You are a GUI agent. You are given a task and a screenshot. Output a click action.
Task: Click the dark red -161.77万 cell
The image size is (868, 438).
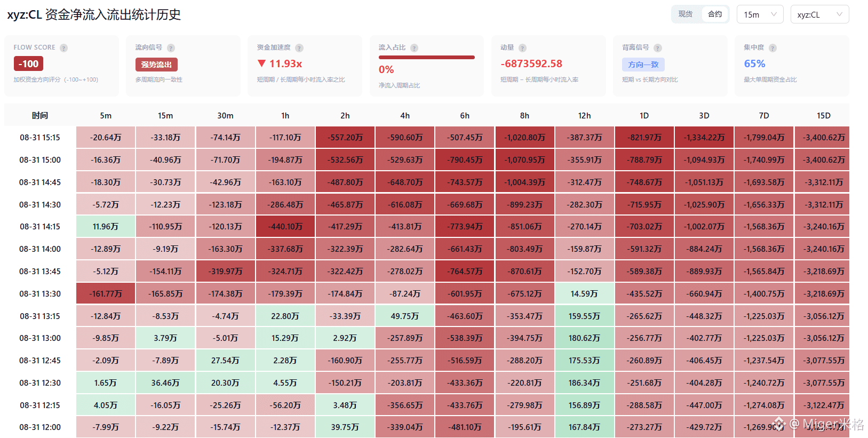click(x=106, y=294)
